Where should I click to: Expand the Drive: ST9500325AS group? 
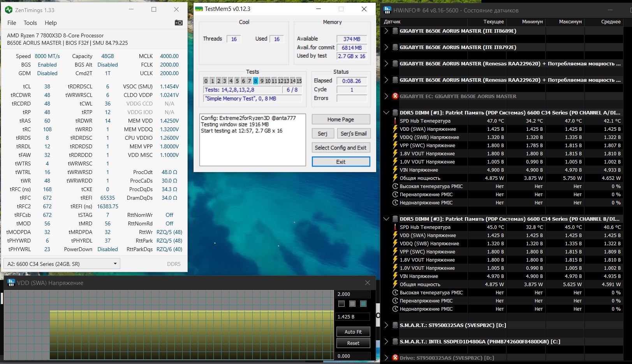pos(386,358)
